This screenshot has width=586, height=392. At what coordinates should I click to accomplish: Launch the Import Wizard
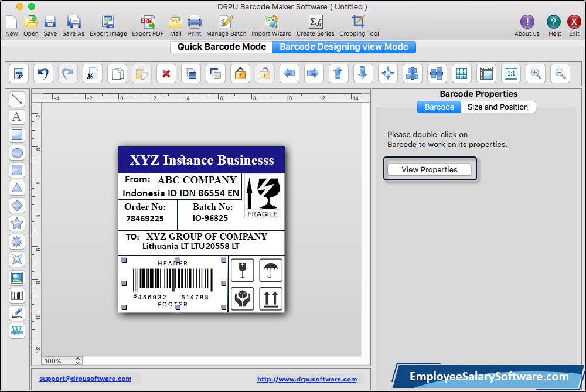(271, 26)
